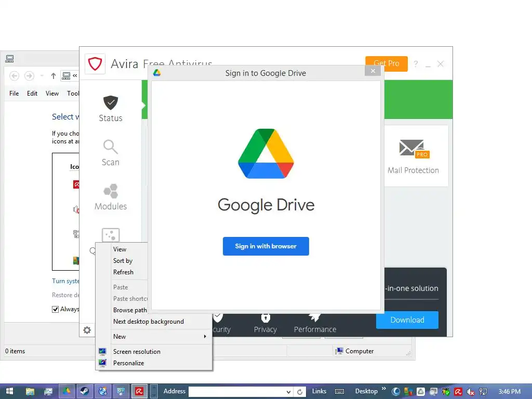The image size is (532, 399).
Task: Open the Status section in Avira sidebar
Action: (111, 109)
